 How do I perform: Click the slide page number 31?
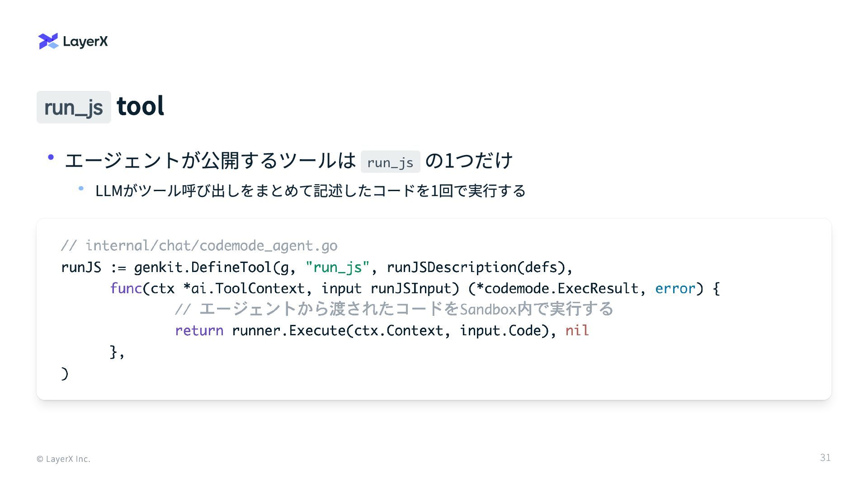[825, 458]
